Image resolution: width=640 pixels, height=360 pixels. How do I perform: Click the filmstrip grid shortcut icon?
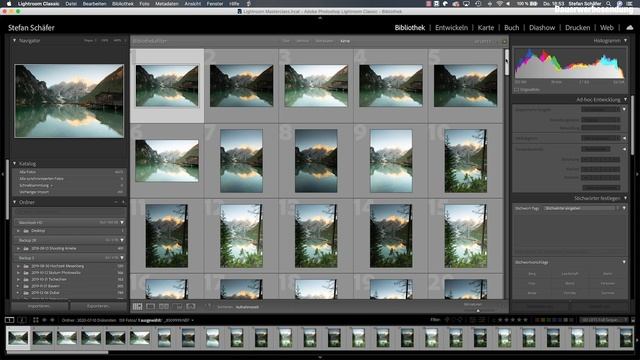coord(36,320)
